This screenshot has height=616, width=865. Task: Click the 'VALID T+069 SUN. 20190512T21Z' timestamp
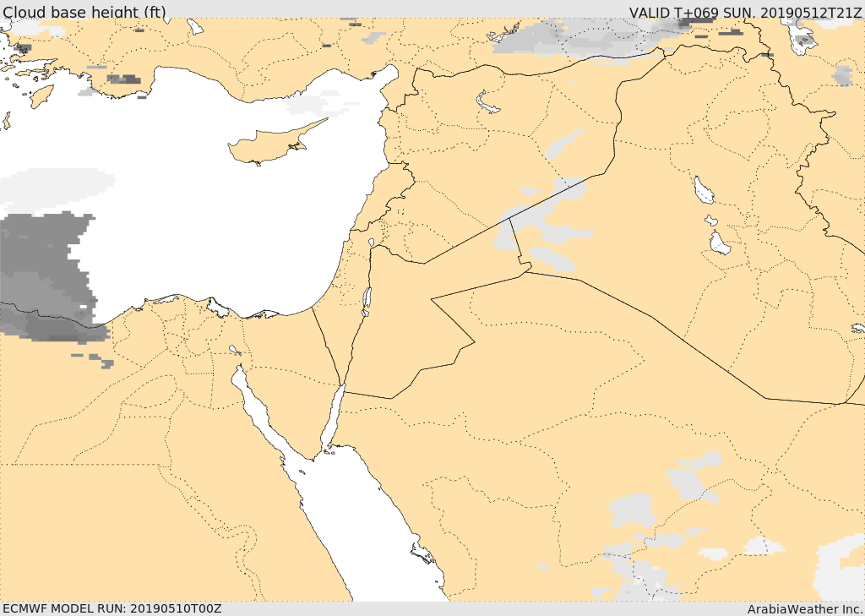click(745, 12)
